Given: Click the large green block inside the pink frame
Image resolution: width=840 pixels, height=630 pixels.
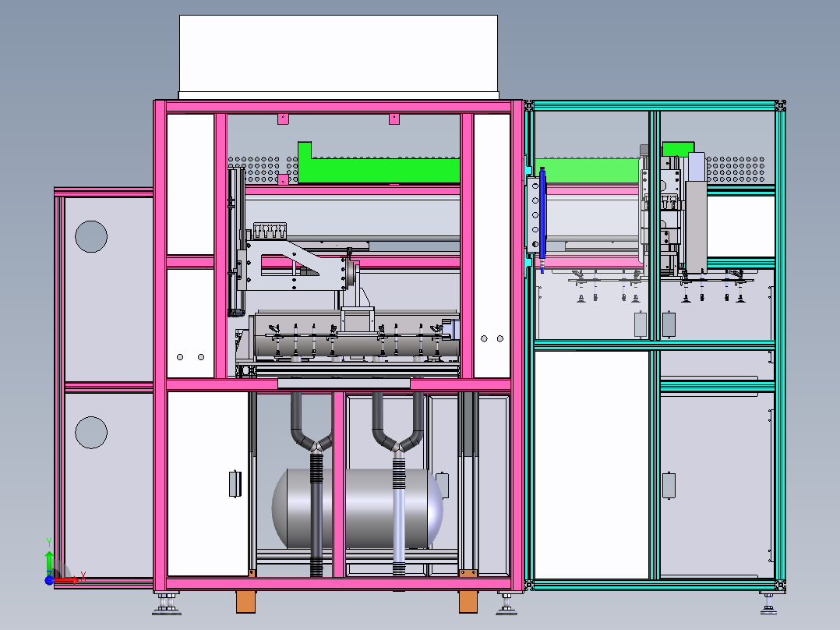Looking at the screenshot, I should click(379, 169).
